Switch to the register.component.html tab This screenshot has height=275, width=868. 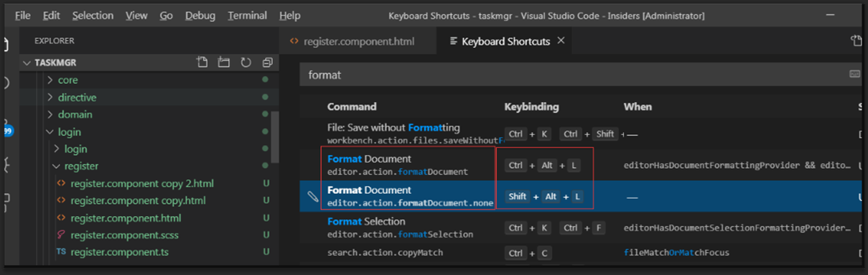pyautogui.click(x=358, y=41)
